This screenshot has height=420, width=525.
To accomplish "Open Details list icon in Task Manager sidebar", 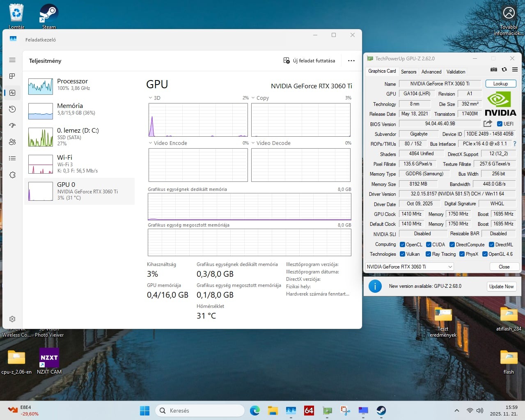I will point(12,158).
